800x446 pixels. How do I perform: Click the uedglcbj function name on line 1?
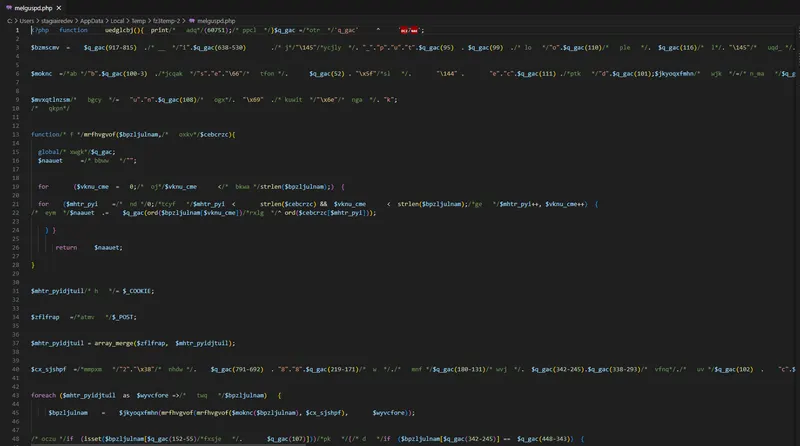119,30
